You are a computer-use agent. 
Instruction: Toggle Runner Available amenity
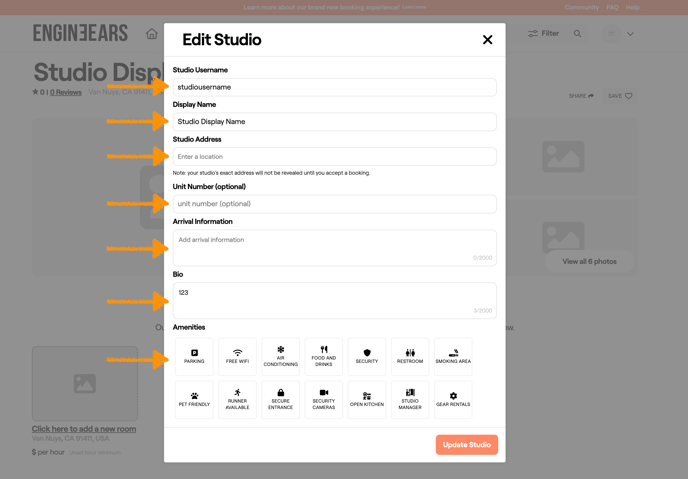[x=237, y=399]
